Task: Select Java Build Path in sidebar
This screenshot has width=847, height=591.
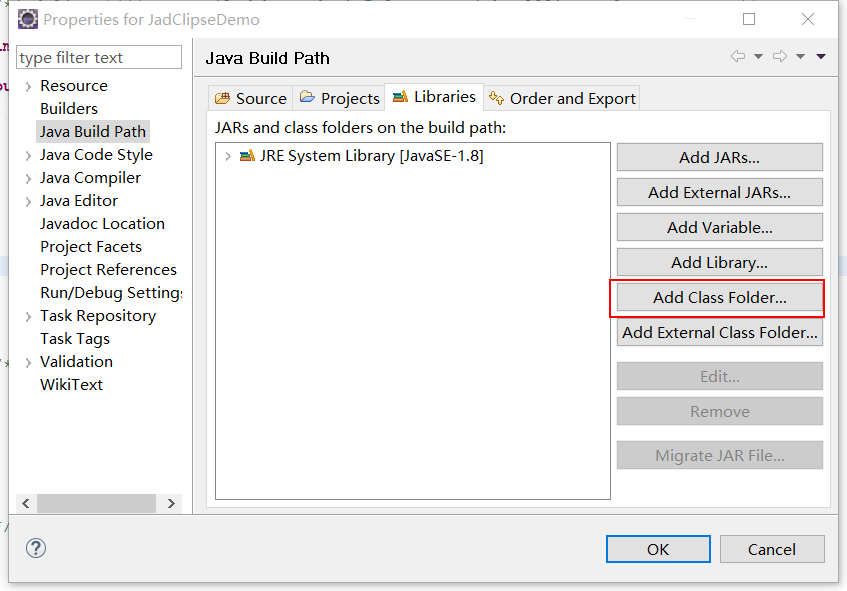Action: pyautogui.click(x=93, y=132)
